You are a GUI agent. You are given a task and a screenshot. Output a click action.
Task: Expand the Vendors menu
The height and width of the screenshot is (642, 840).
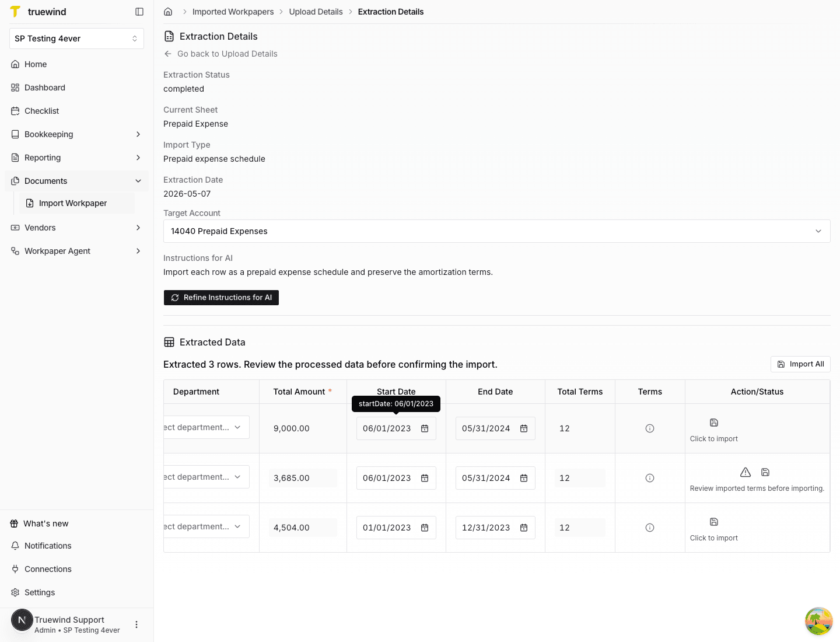click(76, 228)
